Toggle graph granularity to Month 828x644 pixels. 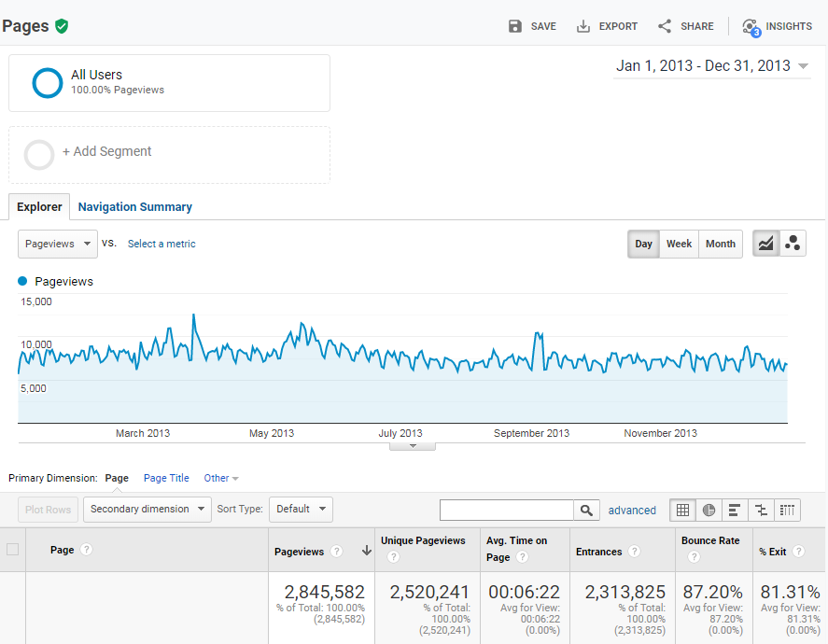[x=720, y=244]
